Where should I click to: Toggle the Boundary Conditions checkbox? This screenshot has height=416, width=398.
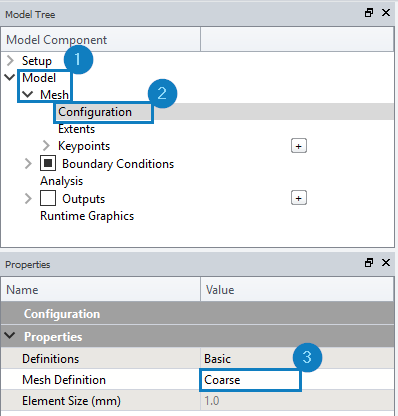pyautogui.click(x=48, y=163)
